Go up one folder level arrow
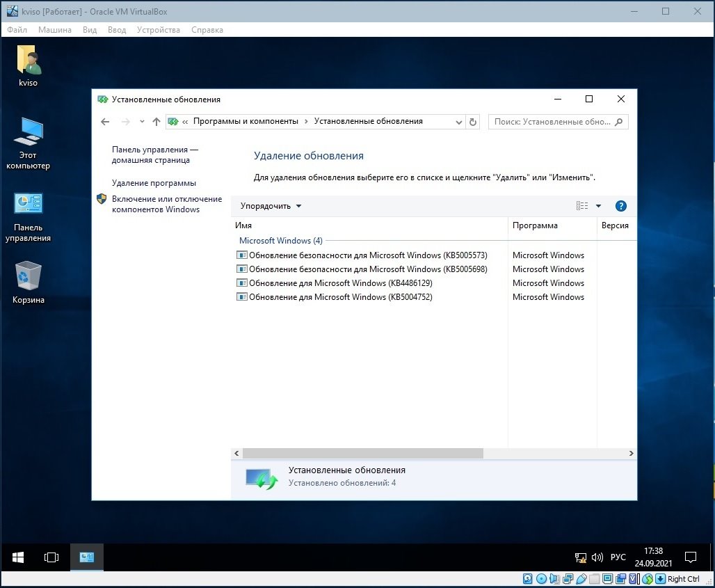 pos(156,121)
